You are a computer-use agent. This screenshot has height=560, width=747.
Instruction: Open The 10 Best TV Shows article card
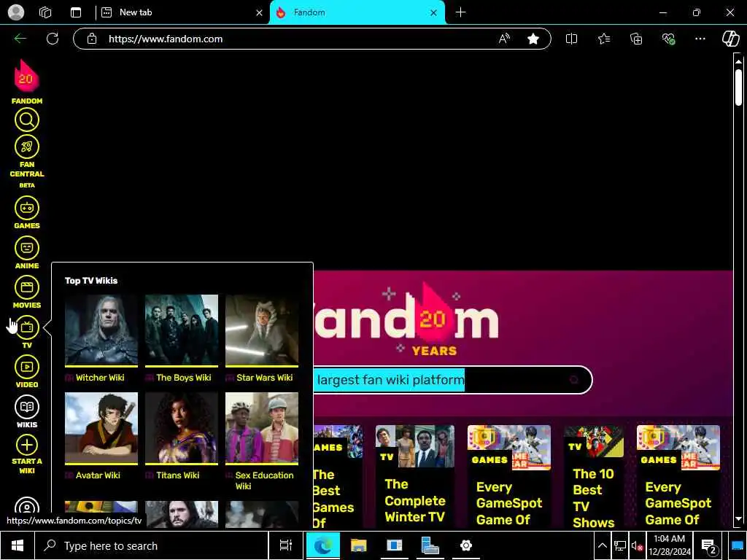tap(594, 476)
